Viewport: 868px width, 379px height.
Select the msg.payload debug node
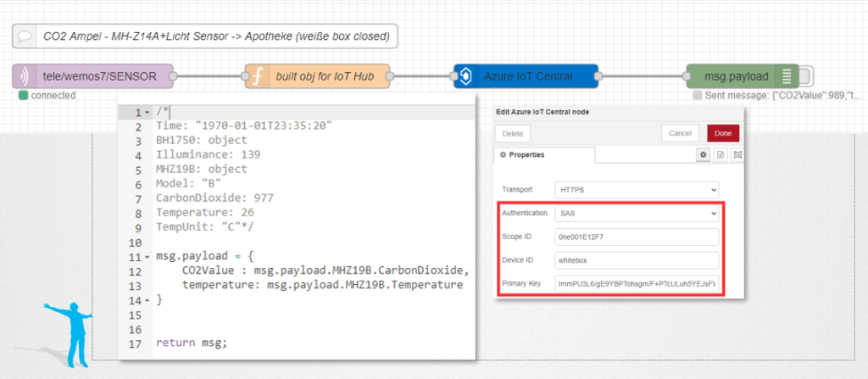point(743,76)
